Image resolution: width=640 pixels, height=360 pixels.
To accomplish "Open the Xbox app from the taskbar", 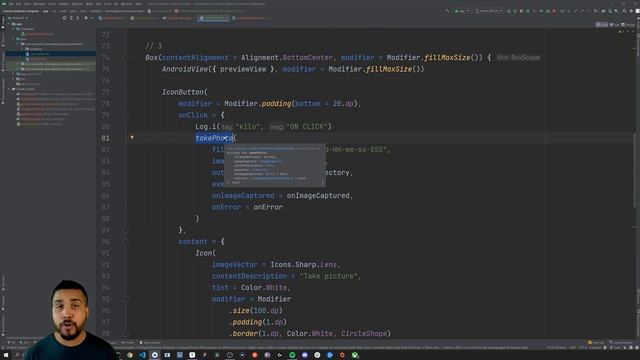I will 355,355.
